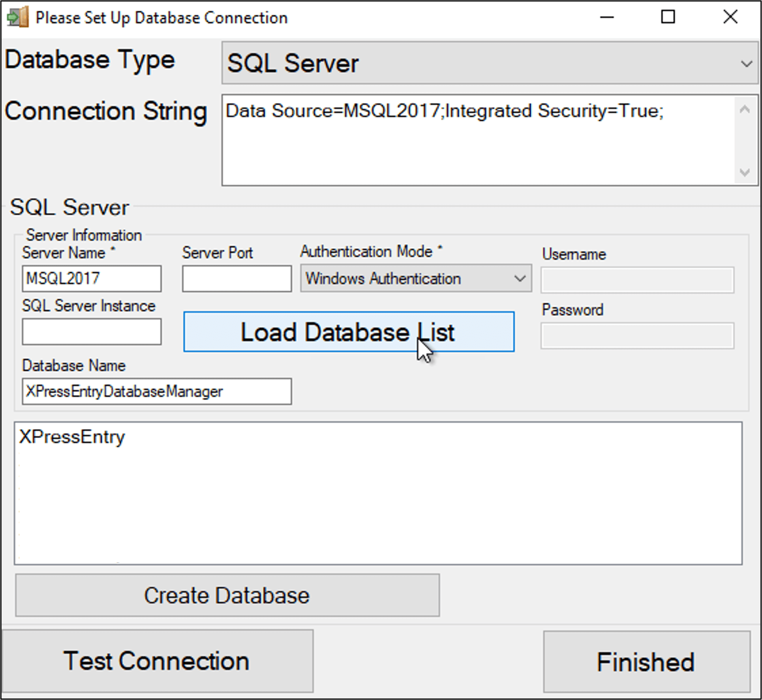Screen dimensions: 762x700
Task: Click the Connection String scroll up arrow
Action: (745, 109)
